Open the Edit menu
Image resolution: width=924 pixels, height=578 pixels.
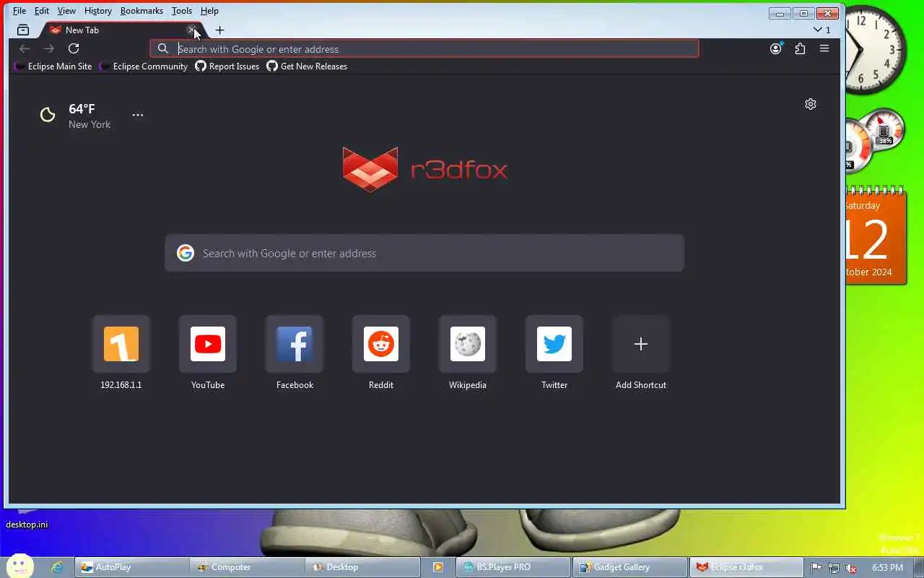(x=42, y=11)
